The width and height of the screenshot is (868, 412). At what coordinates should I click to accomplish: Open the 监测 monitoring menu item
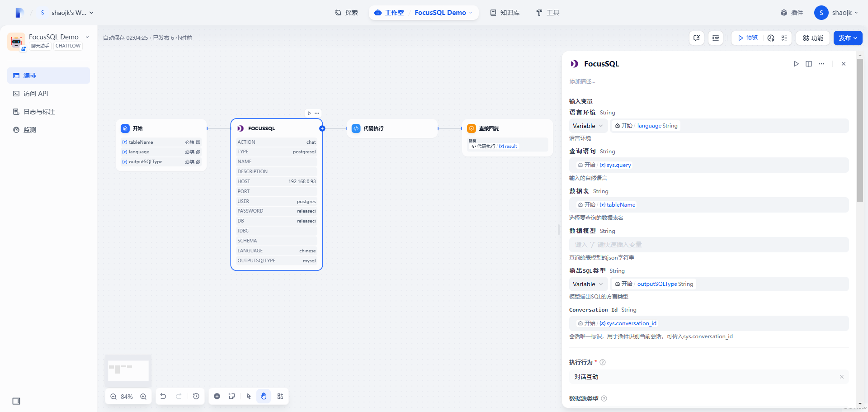click(48, 130)
